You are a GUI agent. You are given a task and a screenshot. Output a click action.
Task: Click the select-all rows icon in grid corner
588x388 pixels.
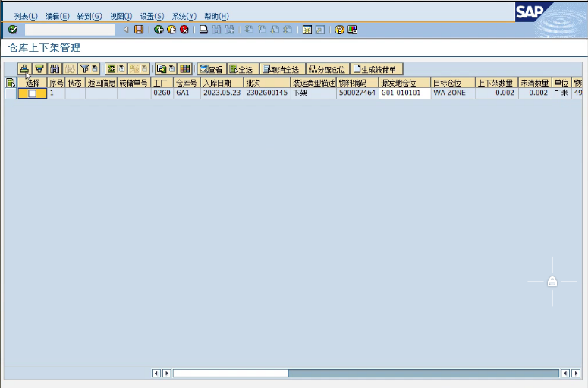pyautogui.click(x=10, y=82)
